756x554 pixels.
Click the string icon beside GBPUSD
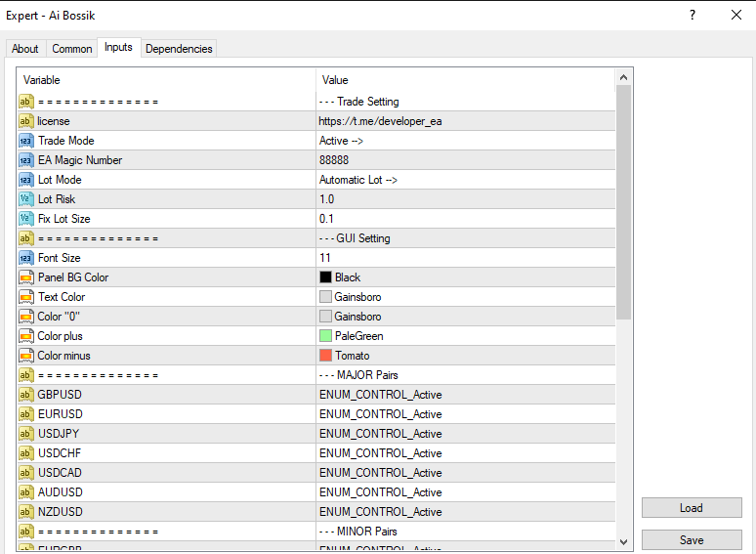click(26, 395)
